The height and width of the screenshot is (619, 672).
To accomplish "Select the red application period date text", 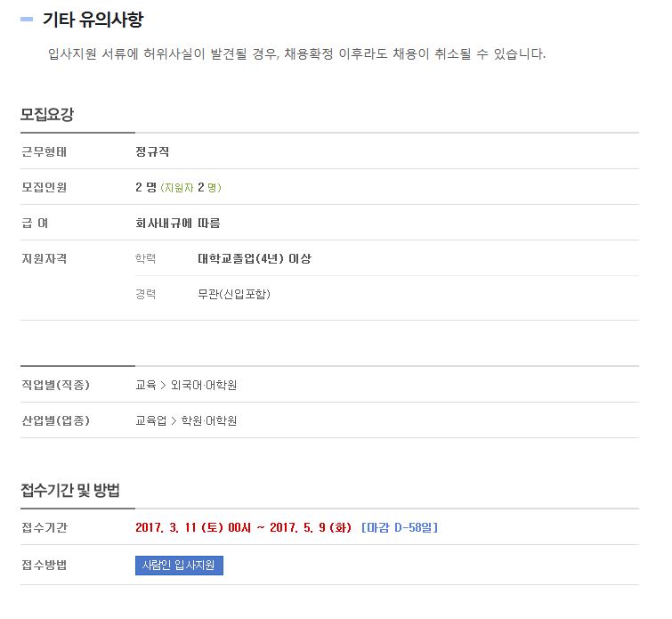I will coord(243,527).
